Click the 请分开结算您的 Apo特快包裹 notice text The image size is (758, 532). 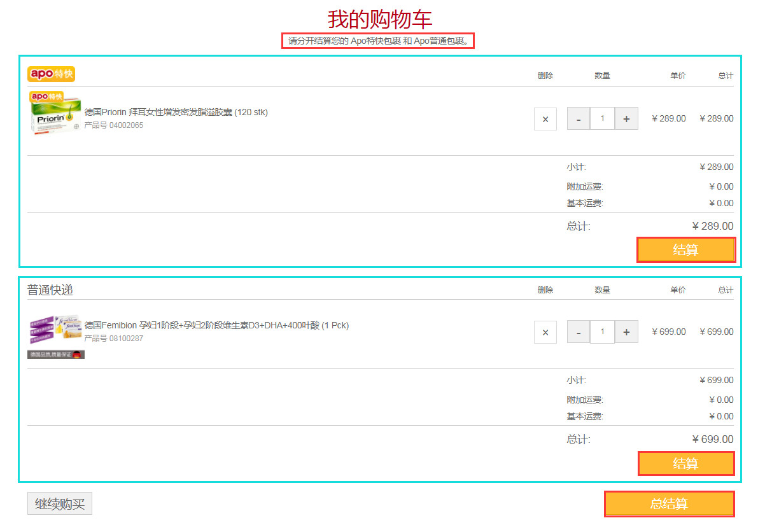pyautogui.click(x=378, y=41)
